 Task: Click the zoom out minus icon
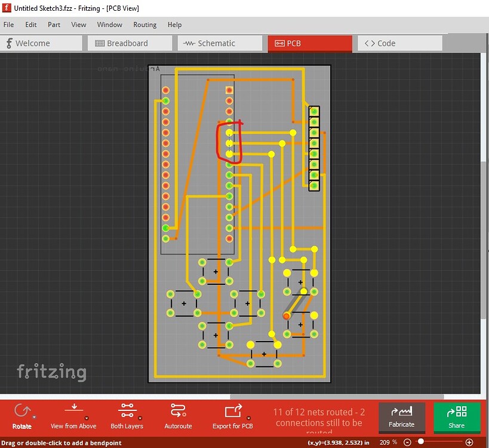[407, 442]
